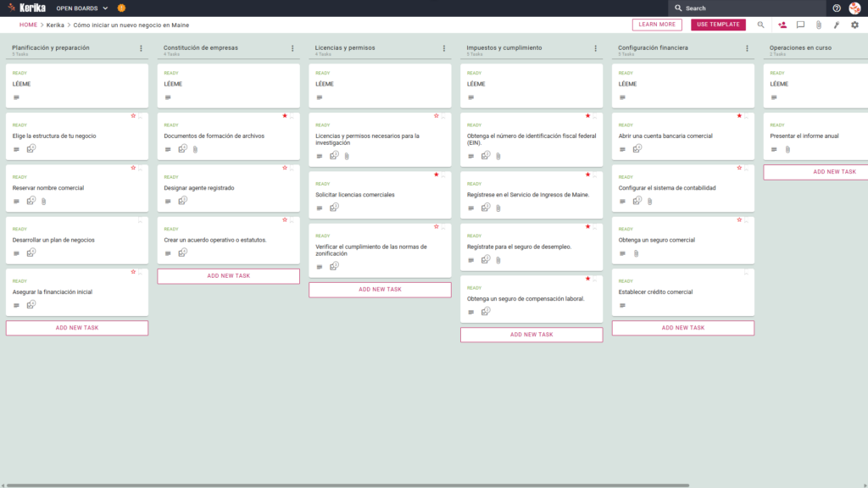Click the Learn More button
The image size is (868, 488).
657,25
